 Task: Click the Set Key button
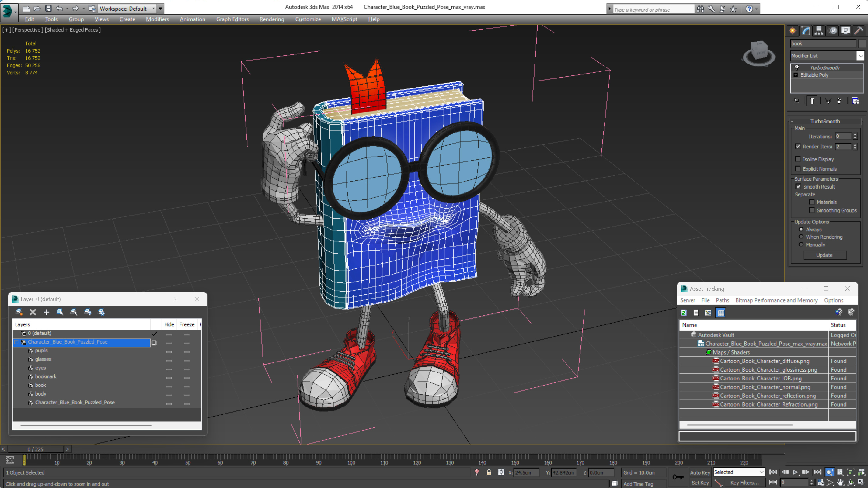tap(700, 482)
